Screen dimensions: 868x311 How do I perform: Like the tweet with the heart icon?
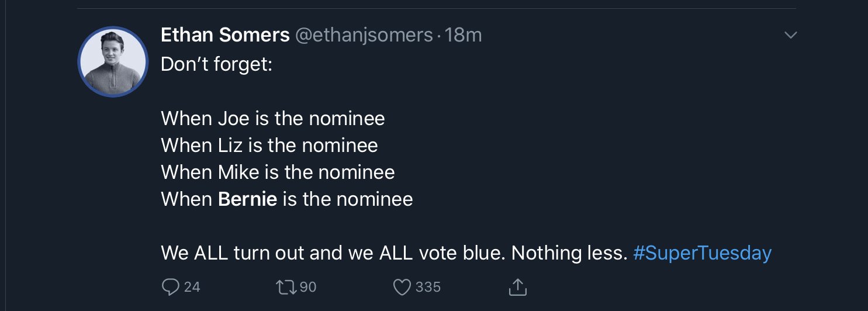402,287
